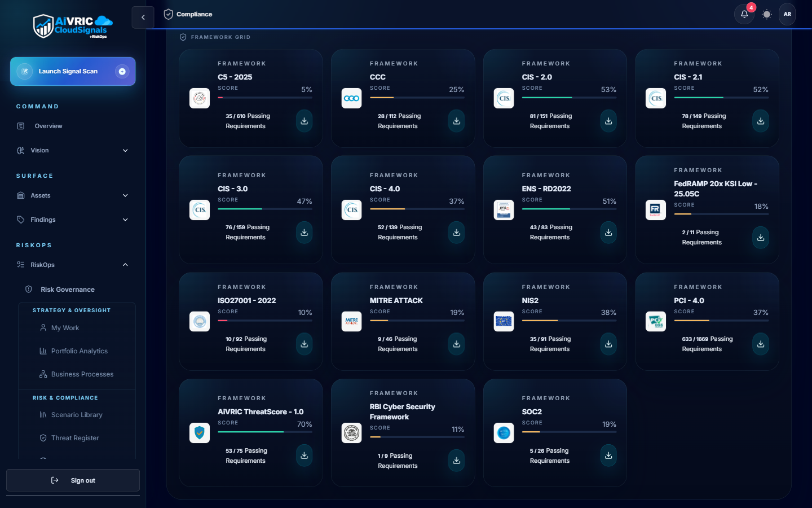Click the AiVRIC ThreatScore shield logo

(200, 433)
